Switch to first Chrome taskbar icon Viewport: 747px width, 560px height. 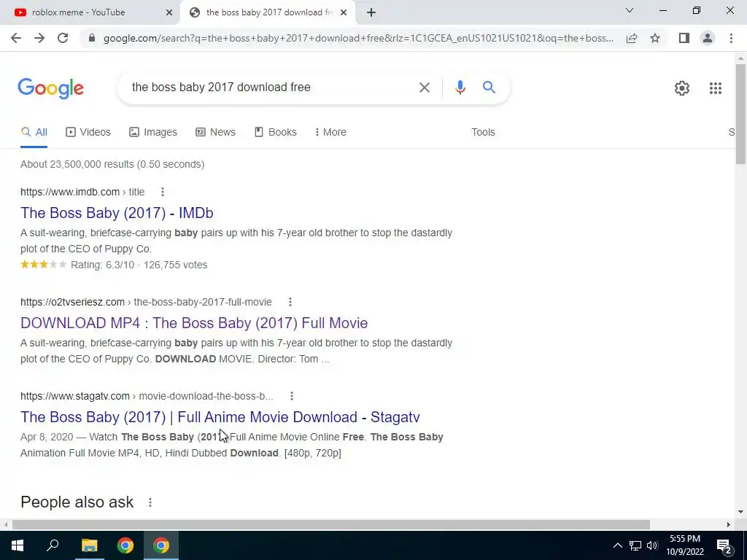[125, 545]
